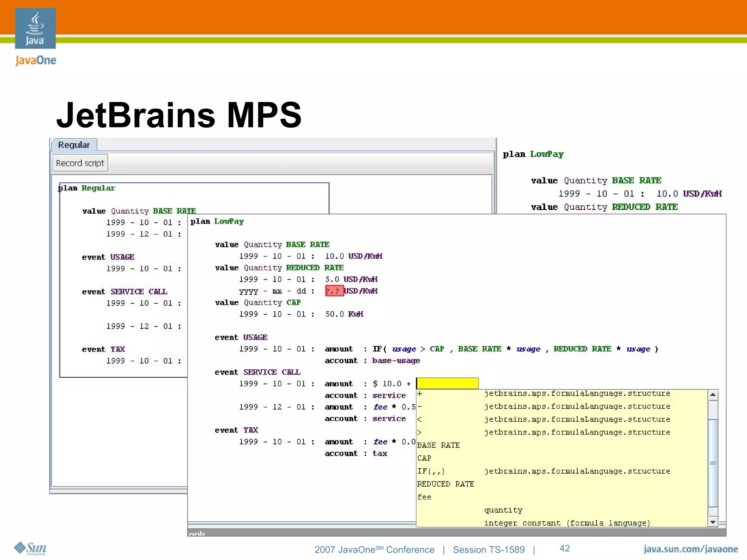This screenshot has height=560, width=747.
Task: Click 'REDUCED RATE' in top-right snippet
Action: click(645, 207)
